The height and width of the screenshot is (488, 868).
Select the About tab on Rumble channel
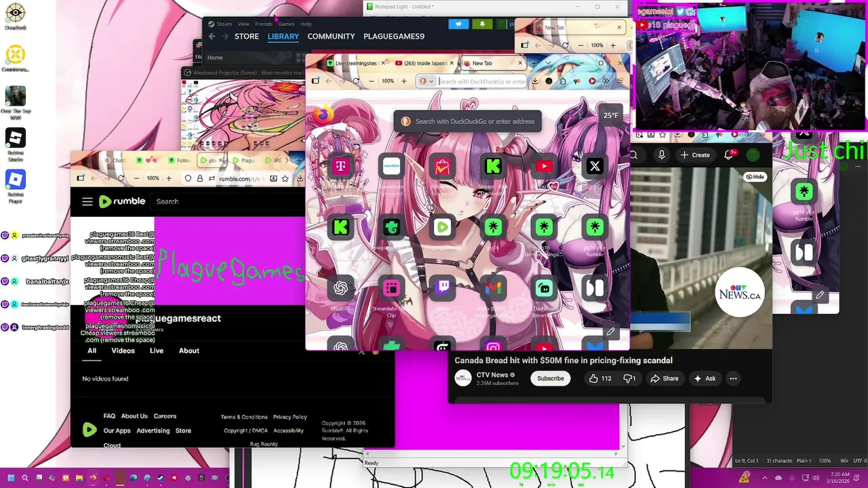click(x=189, y=350)
